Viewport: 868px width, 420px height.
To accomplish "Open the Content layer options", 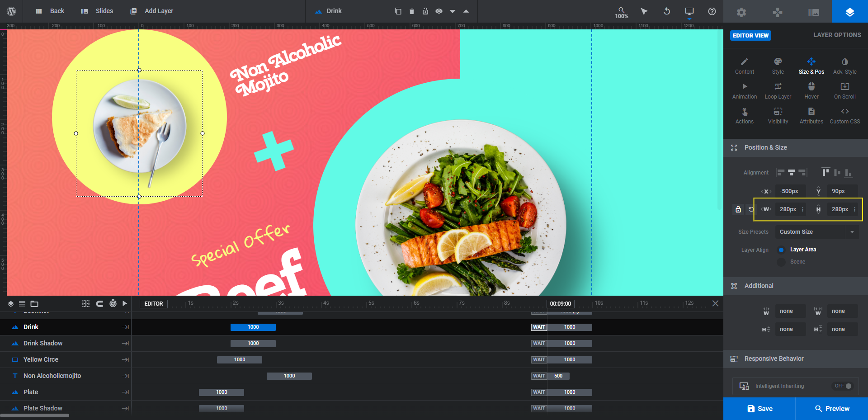I will [x=745, y=66].
